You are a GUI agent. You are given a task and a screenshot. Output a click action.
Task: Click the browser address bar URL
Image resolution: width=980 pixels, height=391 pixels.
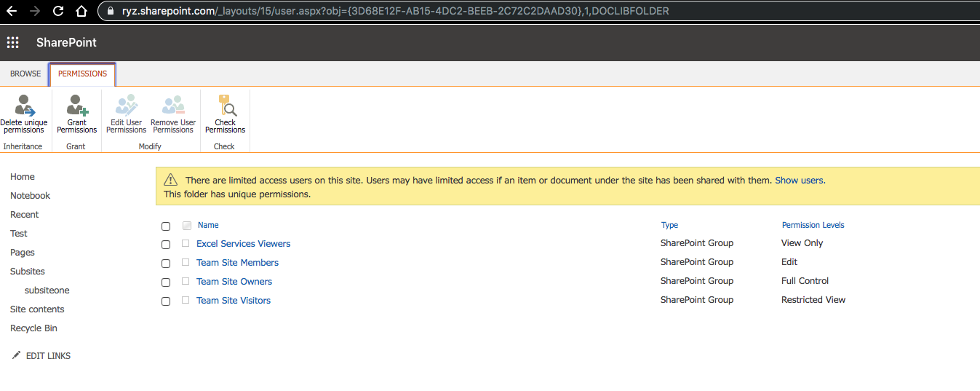395,11
